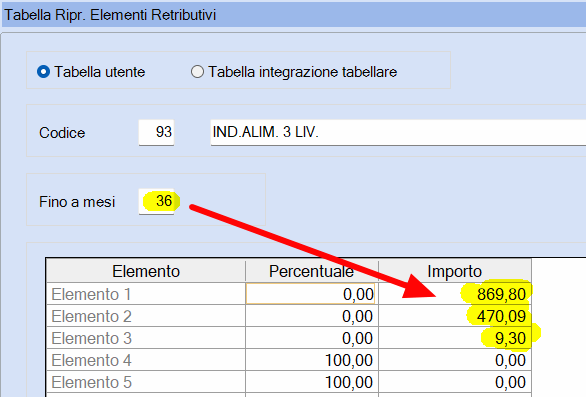The image size is (586, 397).
Task: Click the description field IND.ALIM. 3 LIV.
Action: (398, 132)
